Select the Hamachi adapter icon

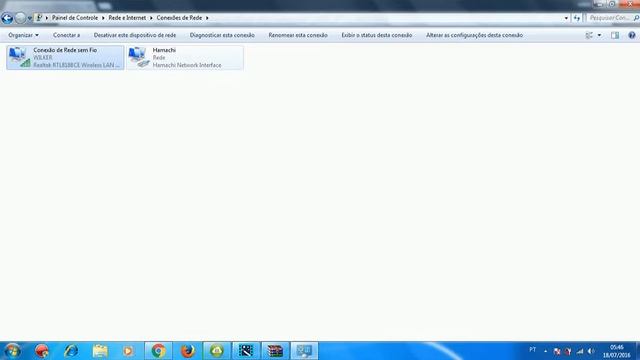(x=139, y=57)
